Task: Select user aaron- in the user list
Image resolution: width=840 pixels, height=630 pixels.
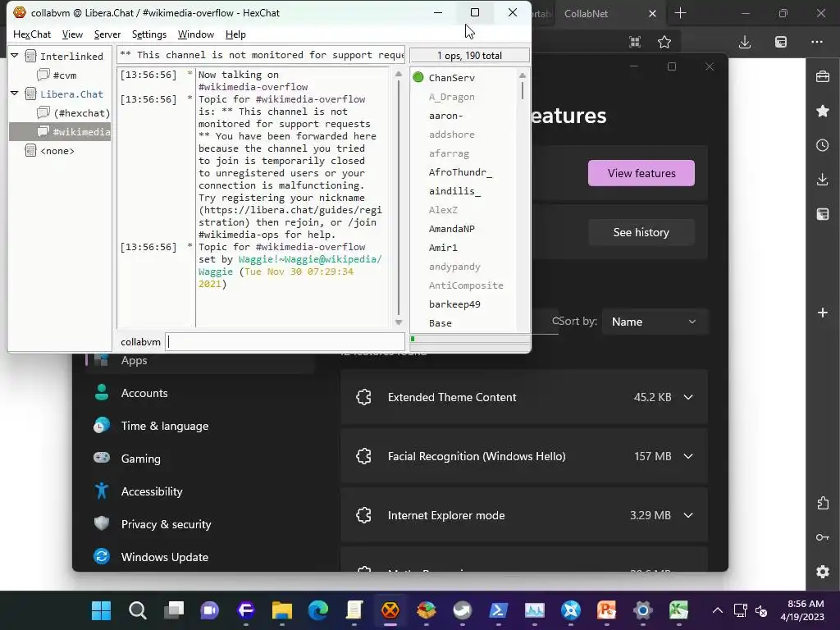Action: 445,116
